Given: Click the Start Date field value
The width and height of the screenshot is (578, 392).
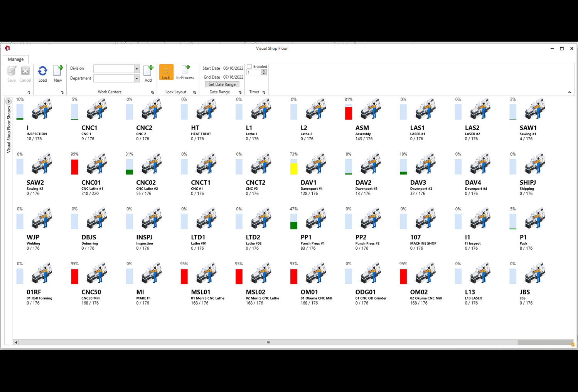Looking at the screenshot, I should click(x=233, y=68).
